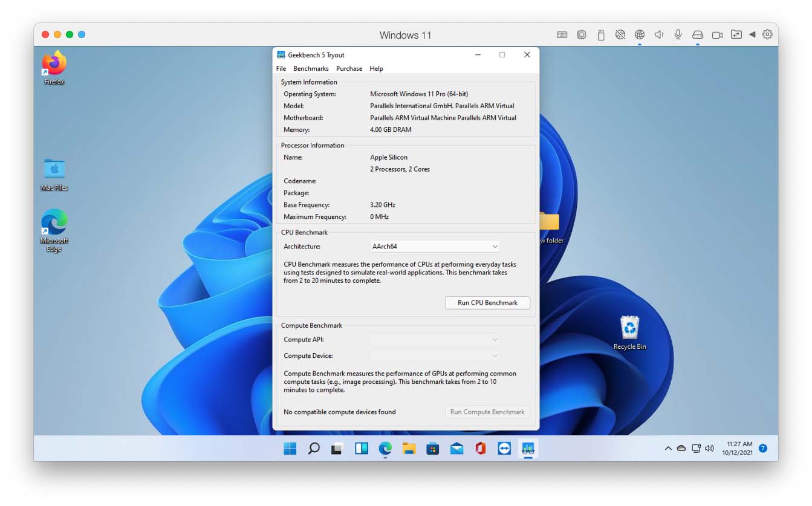Show hidden tray icons with taskbar chevron
The image size is (812, 506).
pos(668,449)
